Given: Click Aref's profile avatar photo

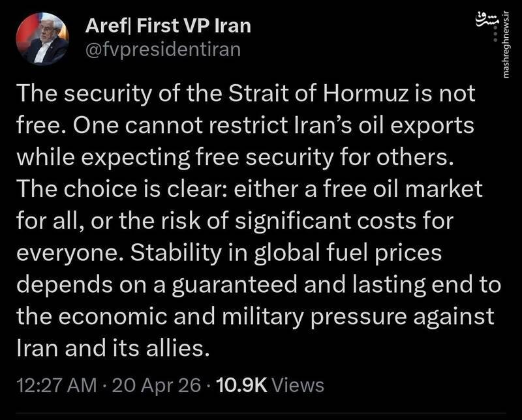Looking at the screenshot, I should [x=42, y=40].
